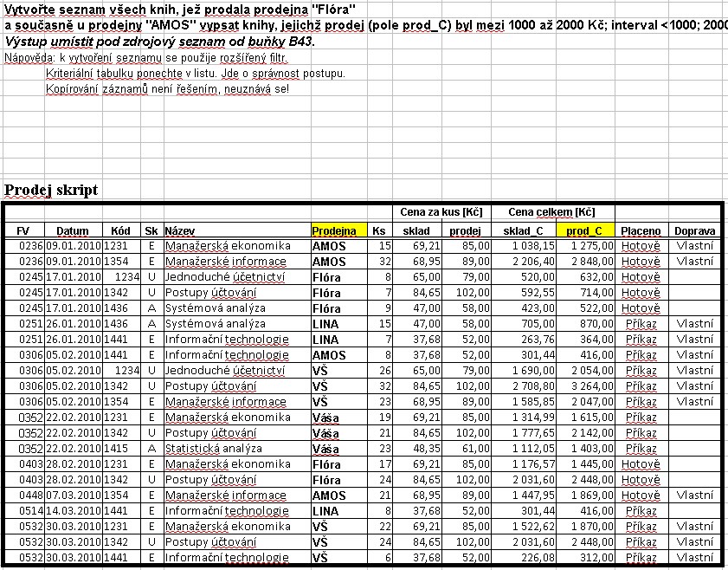Click the sklad_C cell 423,00
Viewport: 728px width, 570px height.
[523, 308]
